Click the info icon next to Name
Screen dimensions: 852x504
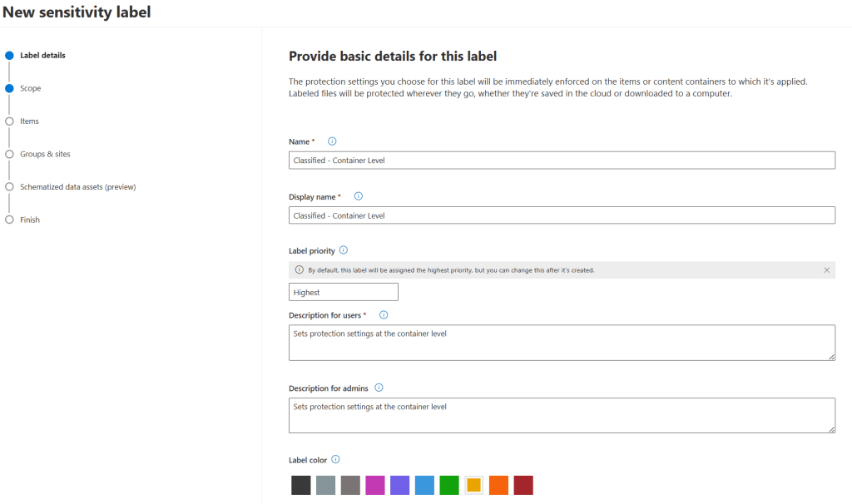[333, 141]
